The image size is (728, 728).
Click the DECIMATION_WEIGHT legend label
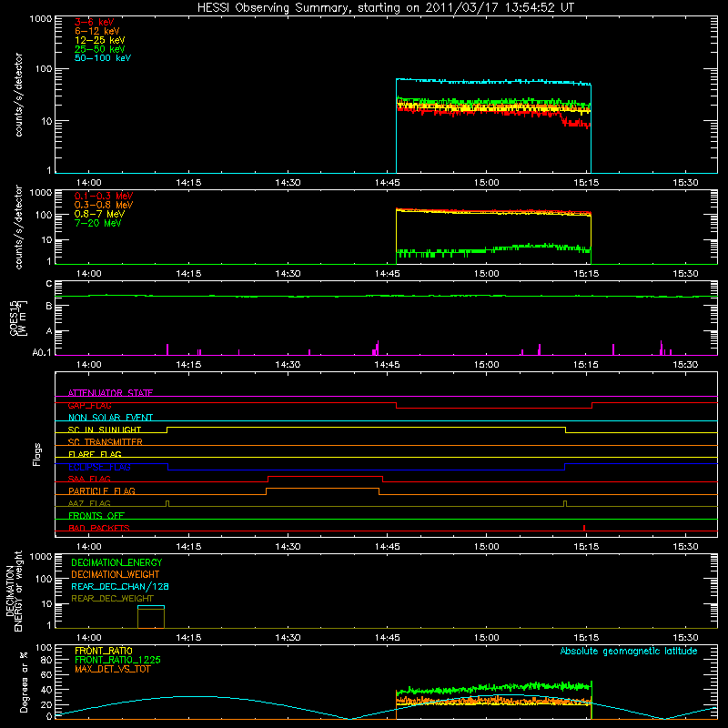pyautogui.click(x=116, y=574)
